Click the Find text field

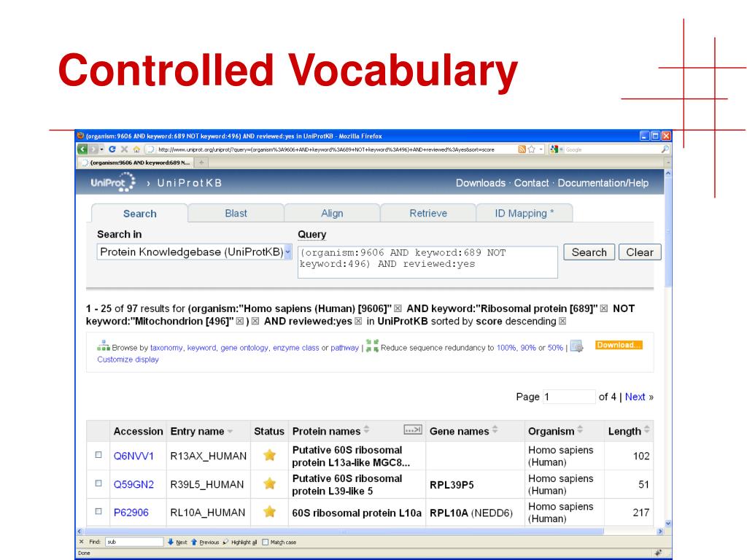tap(134, 542)
